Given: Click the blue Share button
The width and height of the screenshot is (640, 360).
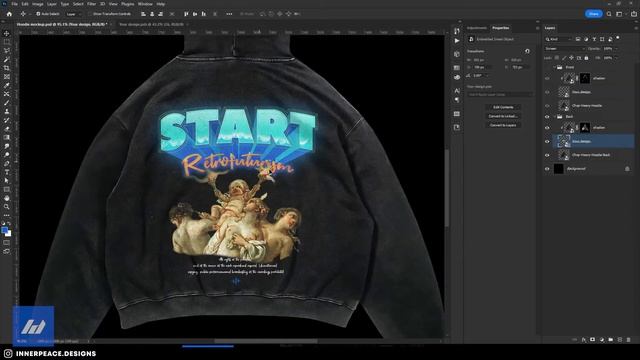Looking at the screenshot, I should click(593, 14).
